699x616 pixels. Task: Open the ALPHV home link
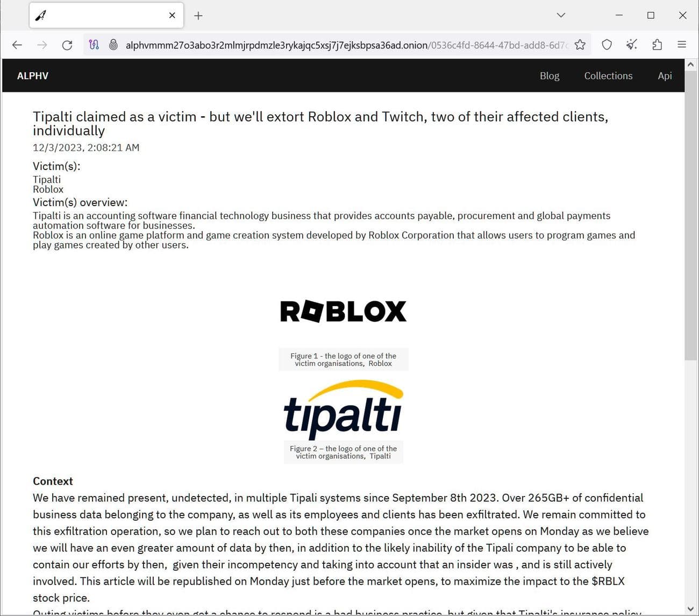click(x=32, y=75)
